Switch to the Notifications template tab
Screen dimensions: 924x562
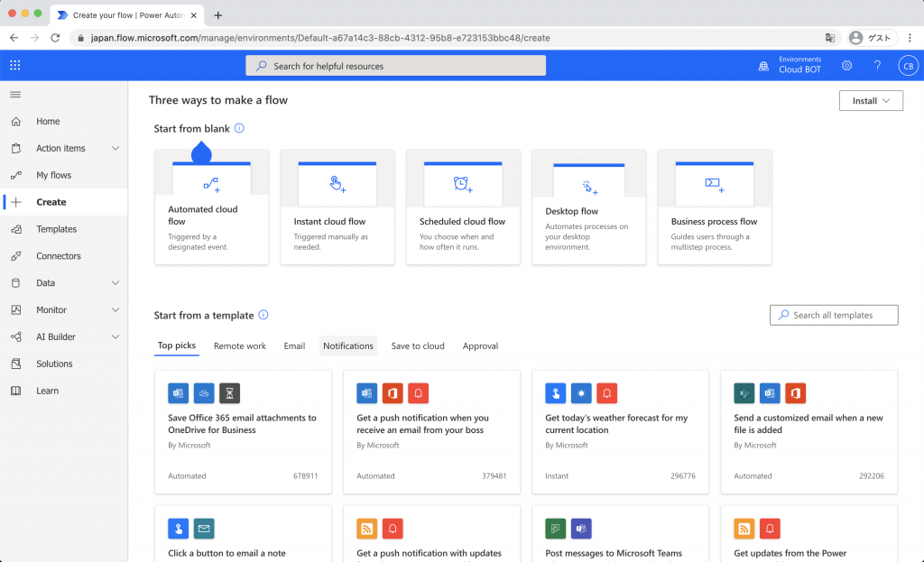[348, 345]
